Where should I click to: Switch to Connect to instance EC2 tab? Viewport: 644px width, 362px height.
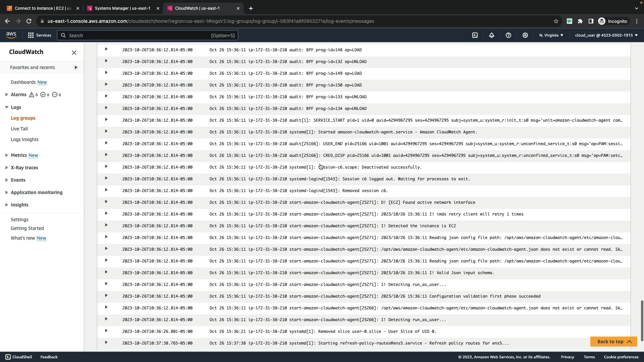tap(43, 8)
